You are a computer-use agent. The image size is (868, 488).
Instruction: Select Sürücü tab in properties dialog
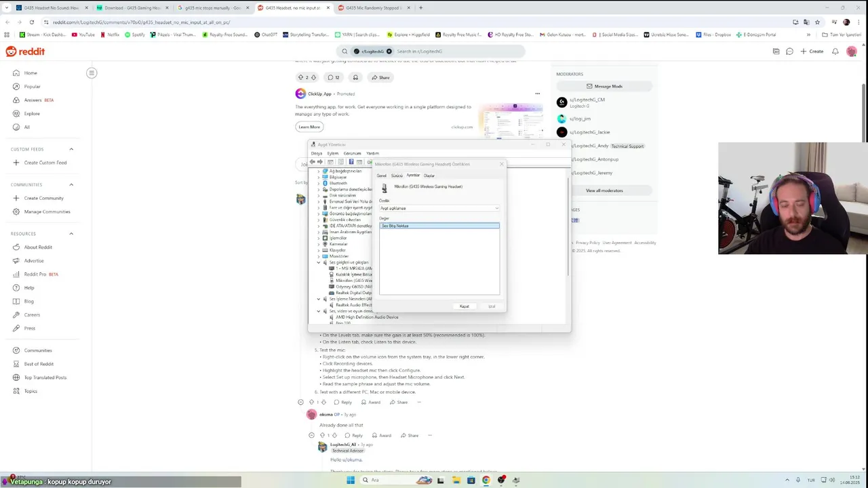pos(397,176)
